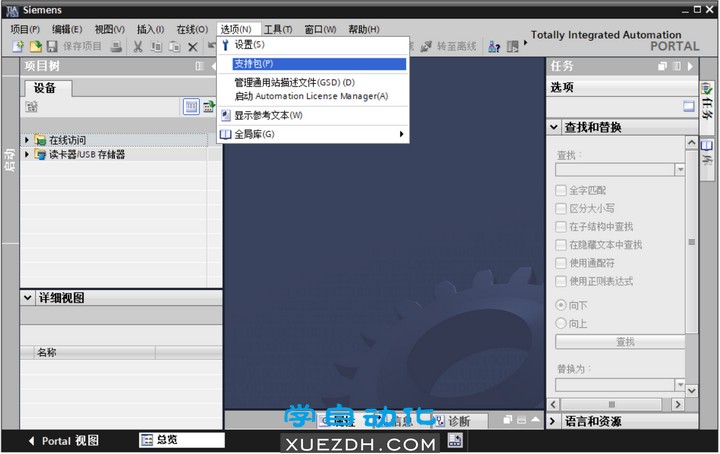
Task: Enable the 使用通配符 checkbox
Action: click(x=561, y=263)
